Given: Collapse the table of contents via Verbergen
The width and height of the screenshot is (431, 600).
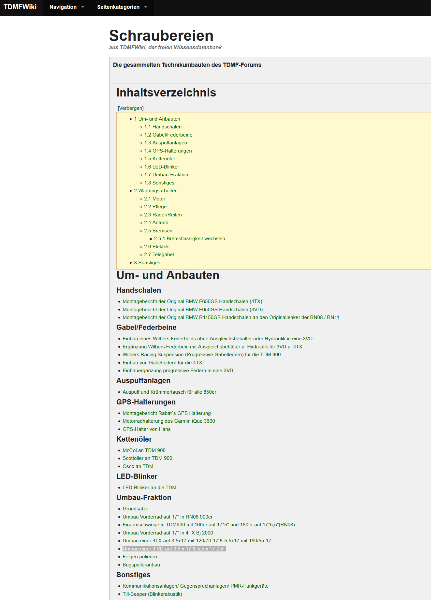Looking at the screenshot, I should click(x=131, y=108).
